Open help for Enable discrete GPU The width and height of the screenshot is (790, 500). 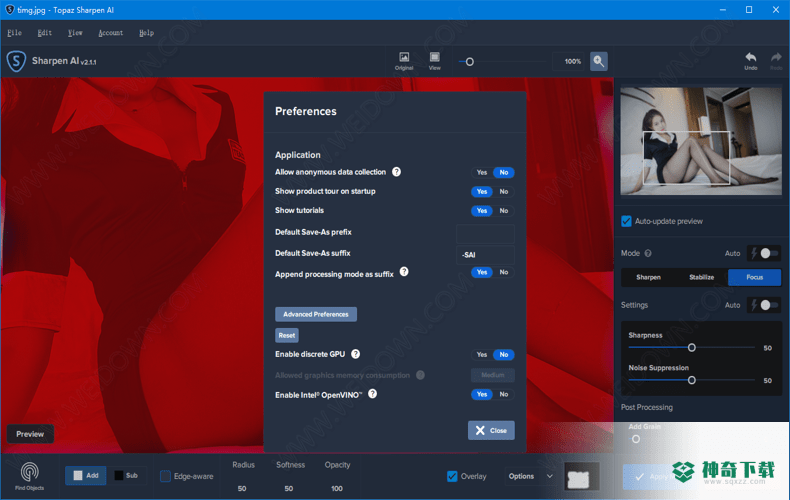(x=356, y=354)
